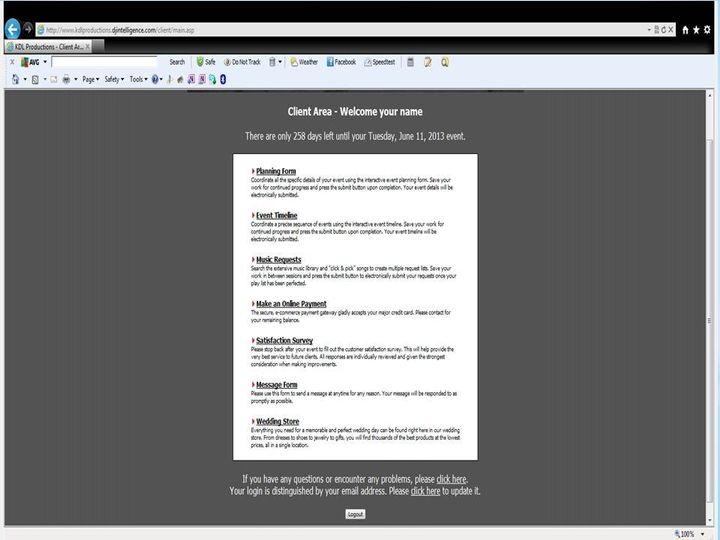Viewport: 720px width, 540px height.
Task: Open compatibility view icon in address bar
Action: click(657, 30)
